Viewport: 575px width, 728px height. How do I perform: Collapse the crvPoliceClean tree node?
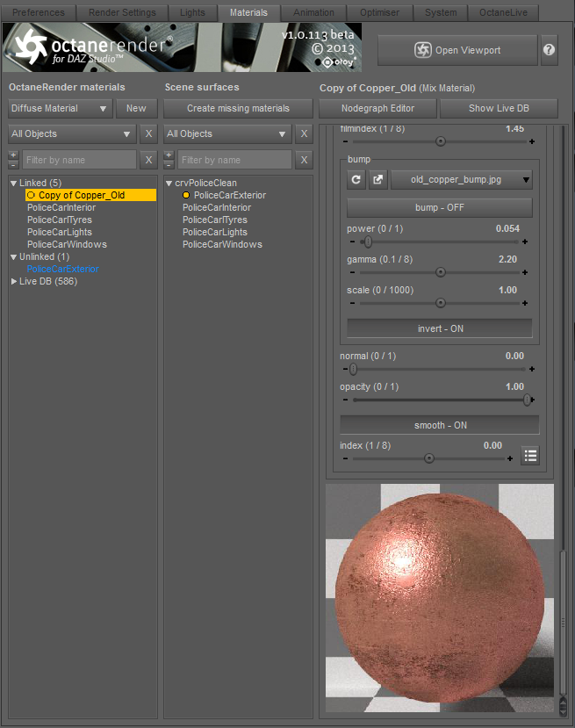click(169, 184)
